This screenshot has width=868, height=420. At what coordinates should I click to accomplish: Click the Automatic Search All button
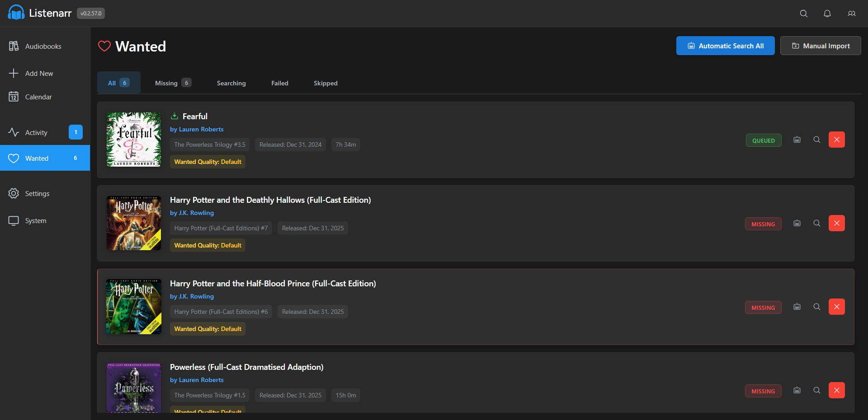726,46
